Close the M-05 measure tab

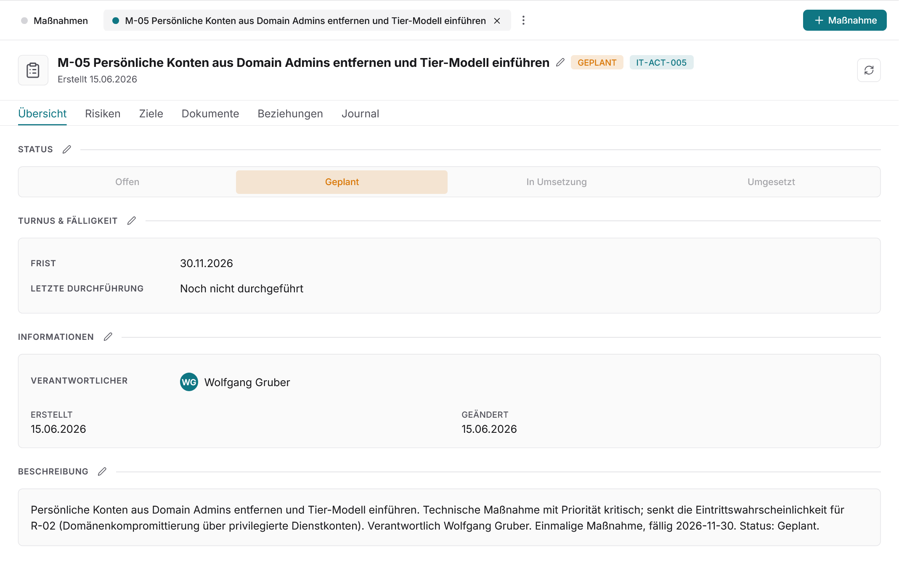point(497,21)
